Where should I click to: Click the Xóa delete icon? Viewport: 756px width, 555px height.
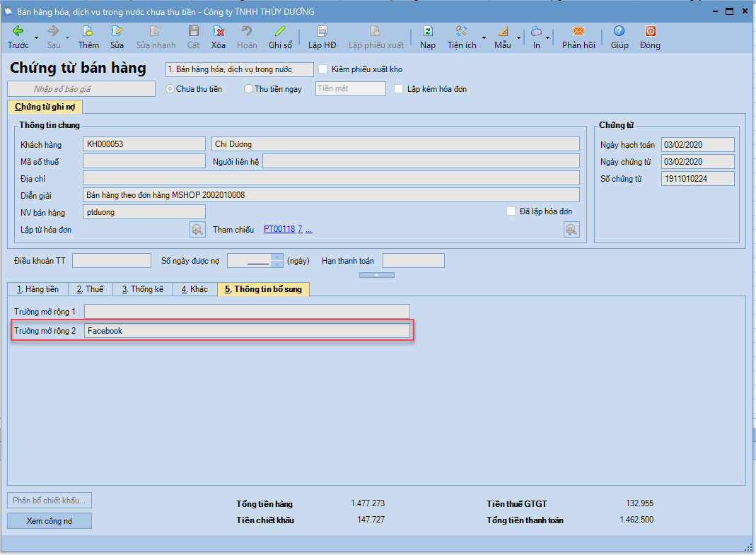click(219, 31)
